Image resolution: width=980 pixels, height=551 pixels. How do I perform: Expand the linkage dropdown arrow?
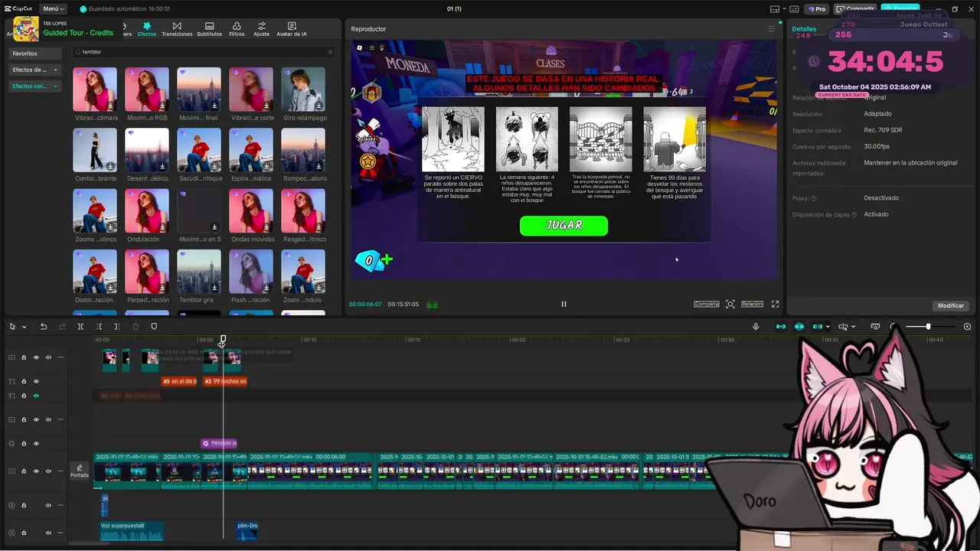tap(828, 327)
